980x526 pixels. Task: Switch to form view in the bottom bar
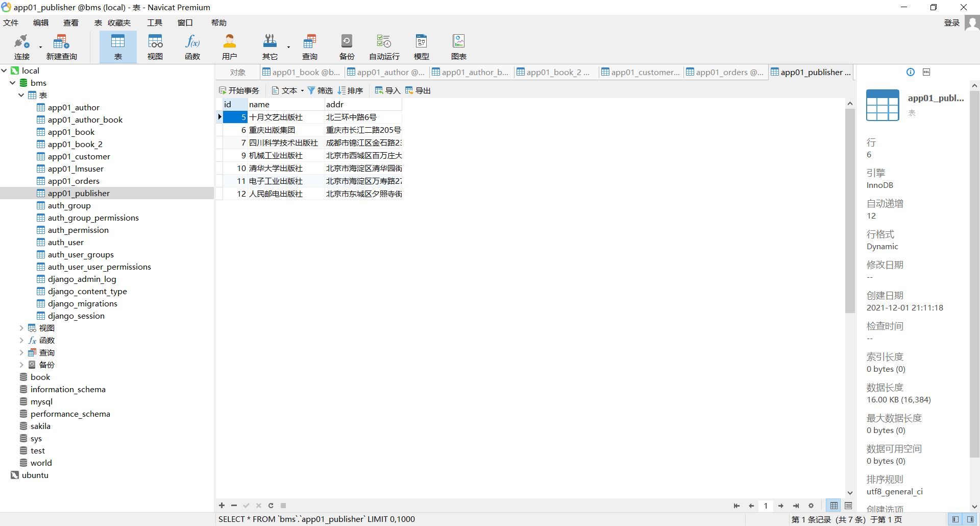(848, 506)
